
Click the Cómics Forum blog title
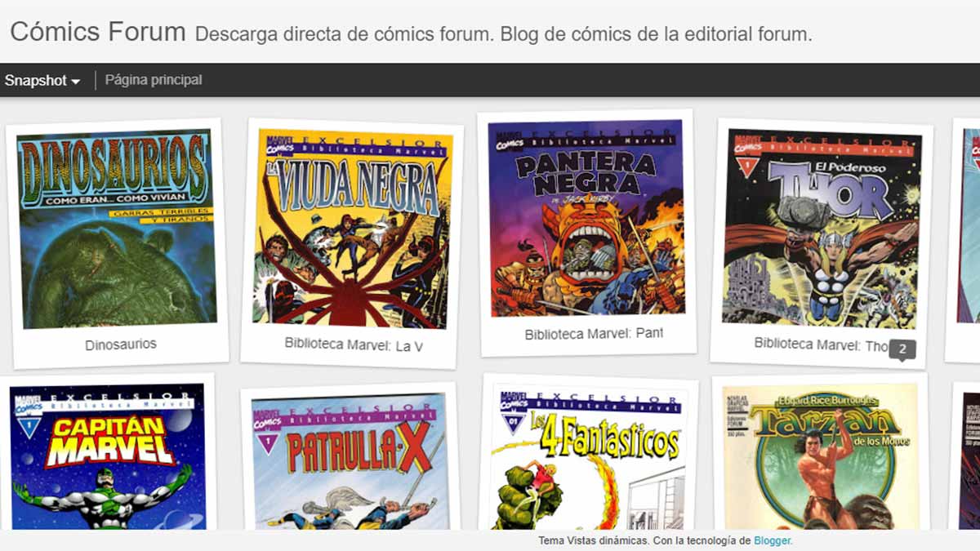tap(98, 32)
